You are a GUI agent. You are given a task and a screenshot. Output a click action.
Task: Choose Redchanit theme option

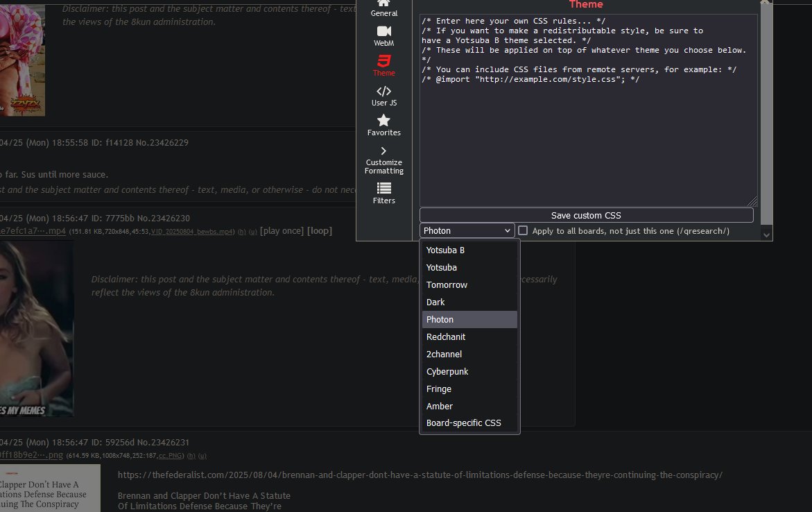[469, 337]
